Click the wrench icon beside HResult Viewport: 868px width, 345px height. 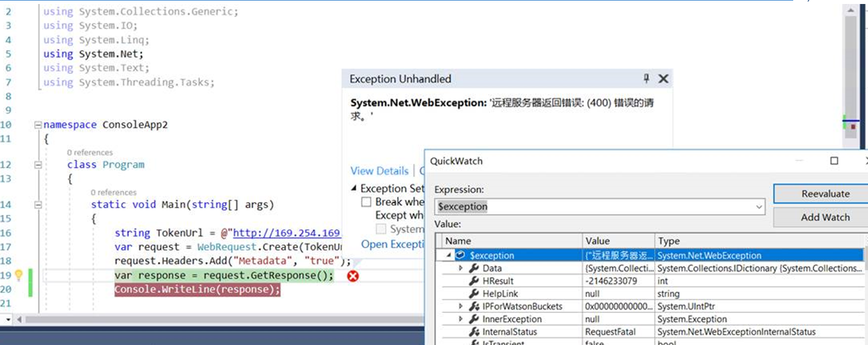[x=474, y=281]
